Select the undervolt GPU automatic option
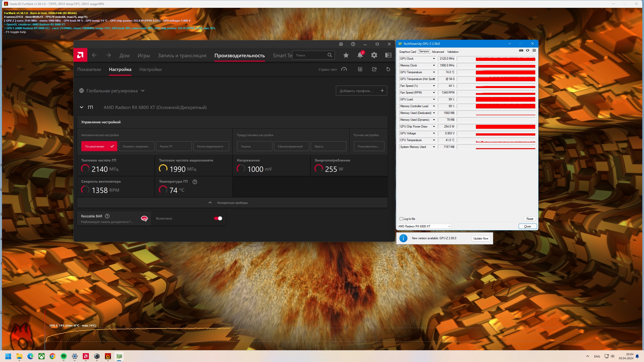Screen dimensions: 644x362 click(136, 146)
